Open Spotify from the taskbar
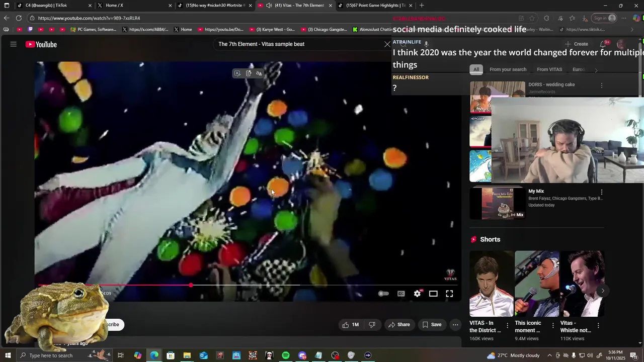The width and height of the screenshot is (644, 362). 286,355
